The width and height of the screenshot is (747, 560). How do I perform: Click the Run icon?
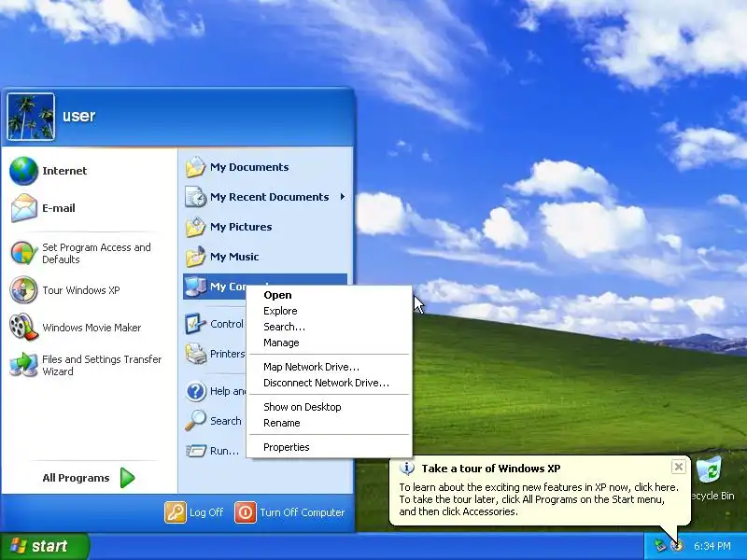tap(195, 451)
